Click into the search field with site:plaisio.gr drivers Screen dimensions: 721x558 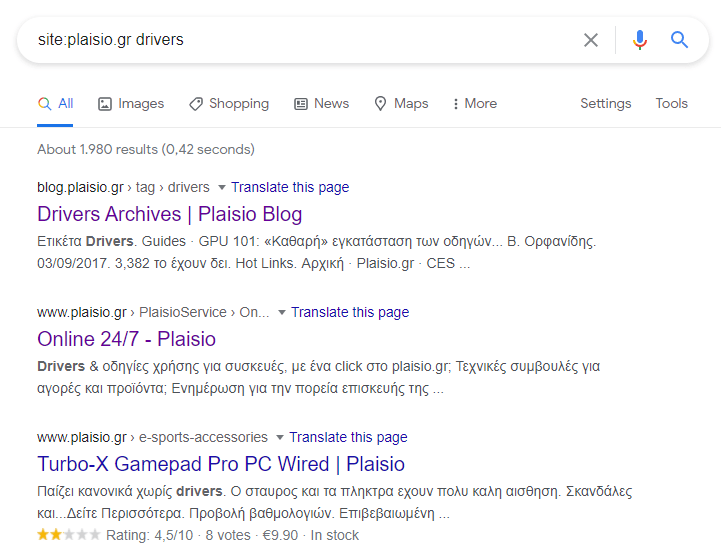[303, 40]
